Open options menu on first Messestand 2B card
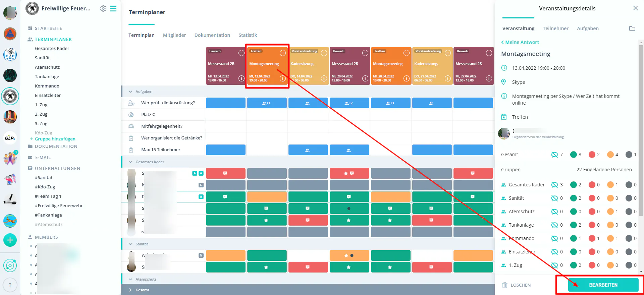Screen dimensions: 644x295 241,53
